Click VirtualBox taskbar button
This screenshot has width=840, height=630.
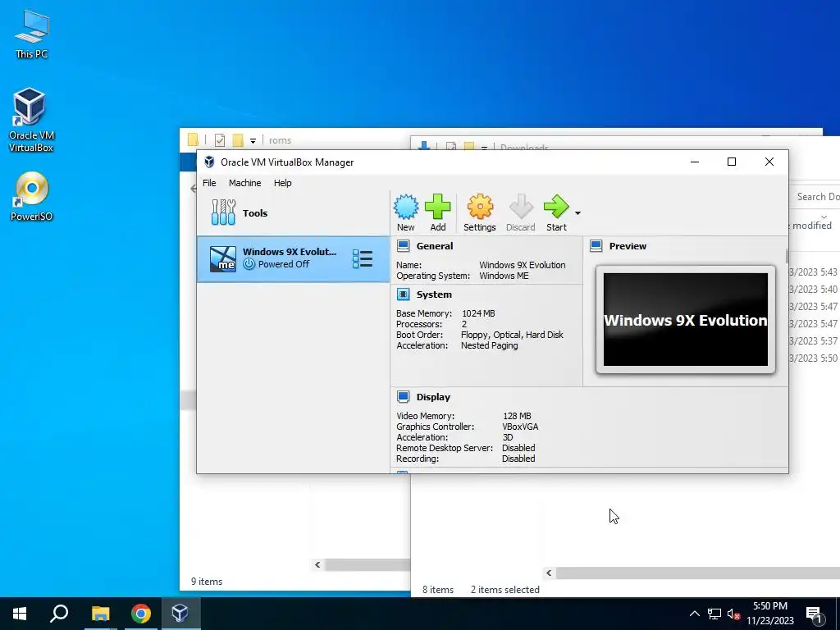[180, 614]
